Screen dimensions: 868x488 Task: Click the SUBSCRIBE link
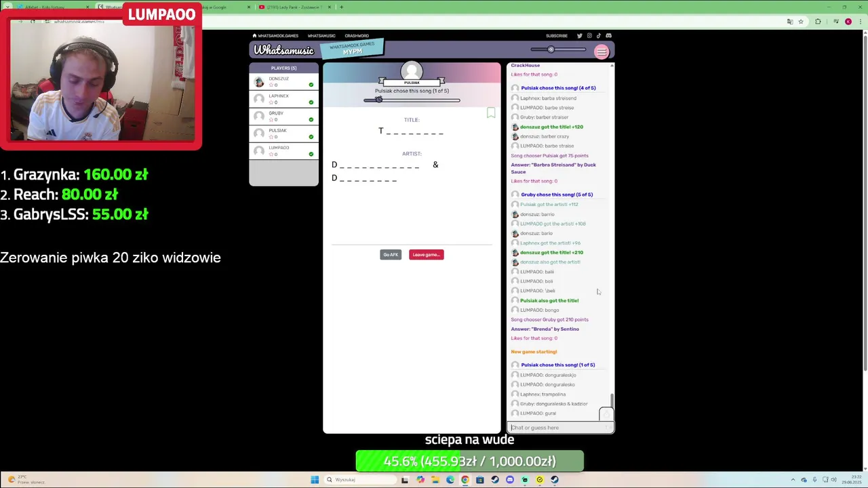pyautogui.click(x=557, y=36)
